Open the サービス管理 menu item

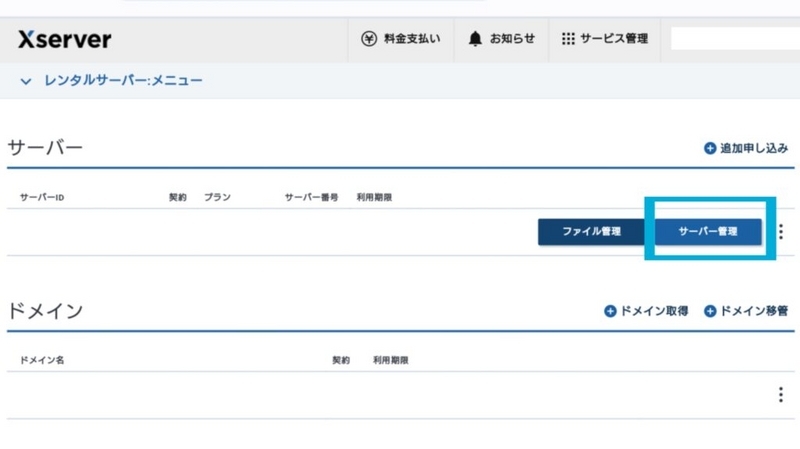click(605, 39)
